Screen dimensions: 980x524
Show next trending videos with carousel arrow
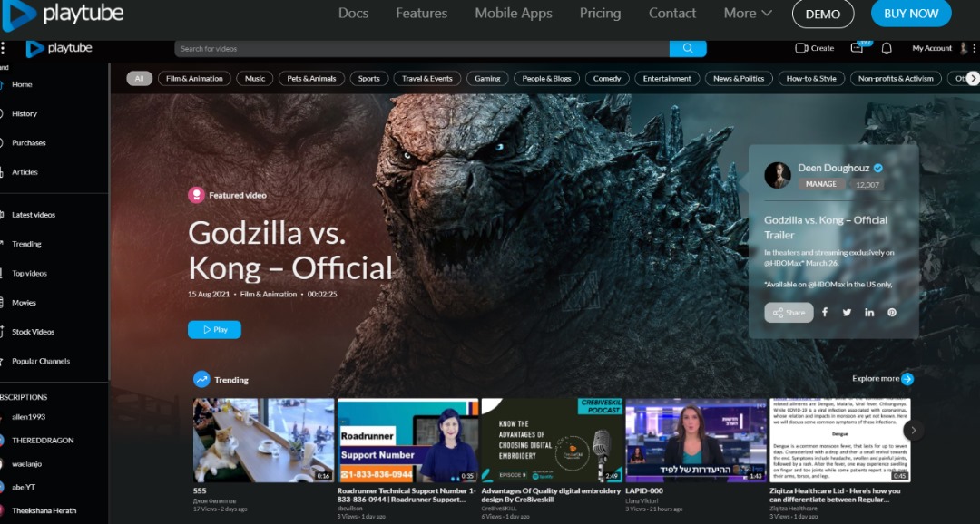click(914, 430)
